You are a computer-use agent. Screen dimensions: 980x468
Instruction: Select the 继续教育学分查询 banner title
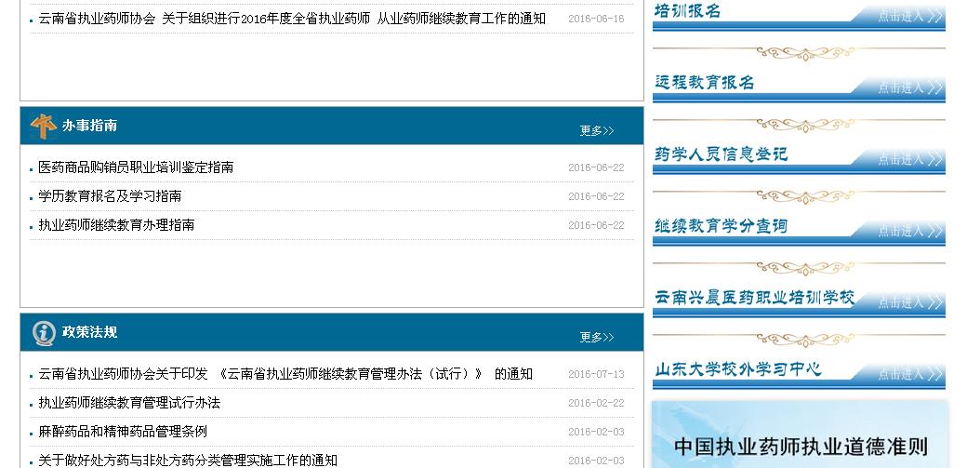(721, 226)
